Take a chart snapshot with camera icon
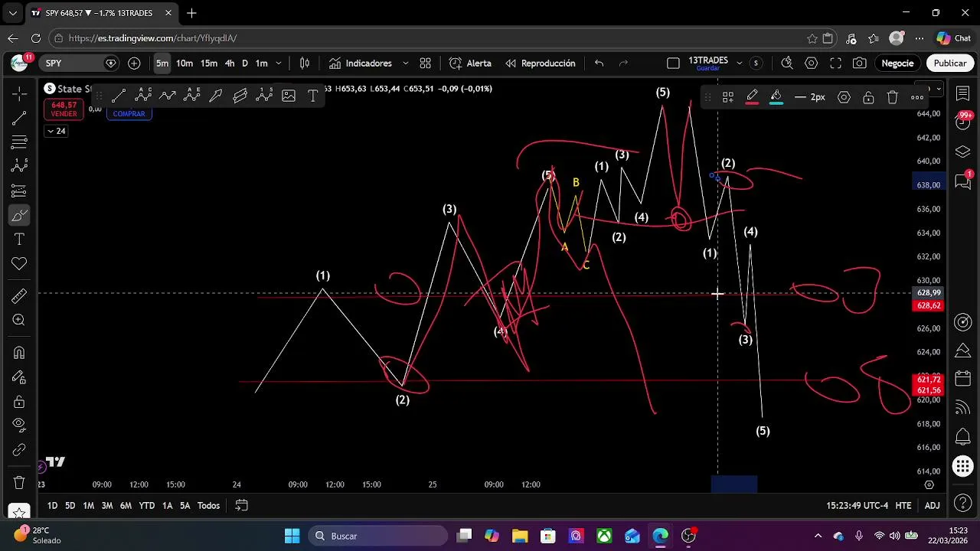The image size is (980, 551). tap(860, 64)
